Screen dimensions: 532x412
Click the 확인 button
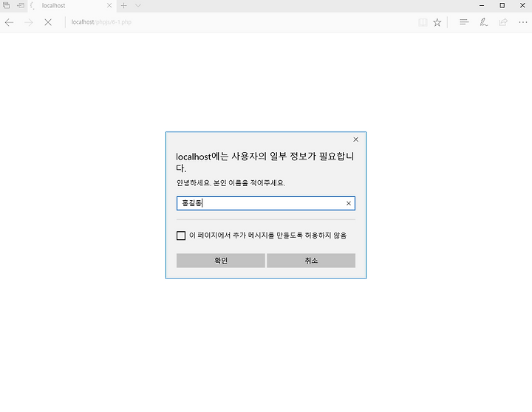[221, 261]
